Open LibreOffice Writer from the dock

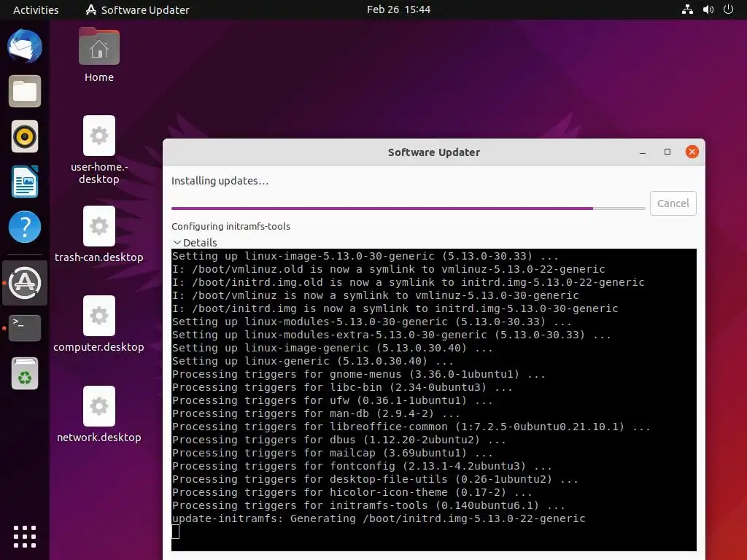coord(25,182)
